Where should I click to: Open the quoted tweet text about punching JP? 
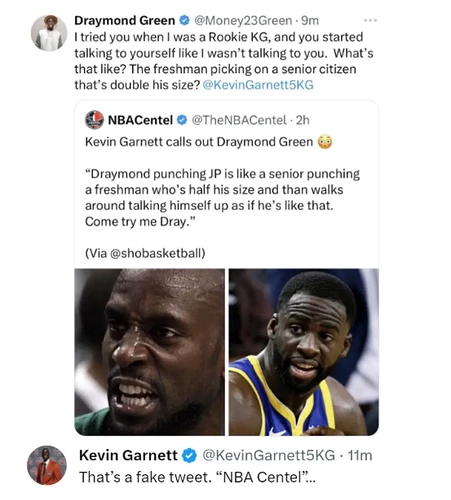pos(222,198)
